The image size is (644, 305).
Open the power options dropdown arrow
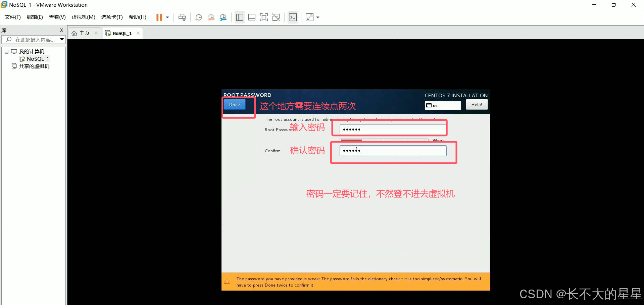[x=167, y=17]
